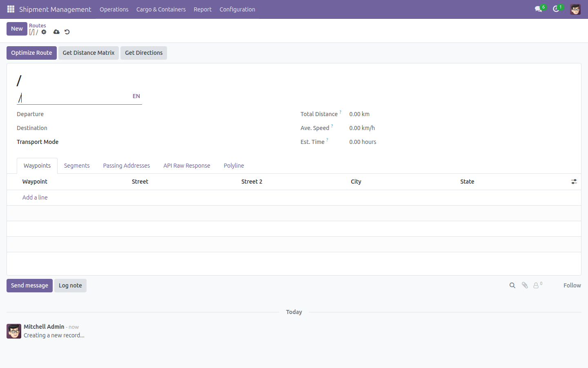The height and width of the screenshot is (368, 588).
Task: Attach files using the paperclip icon
Action: click(x=525, y=285)
